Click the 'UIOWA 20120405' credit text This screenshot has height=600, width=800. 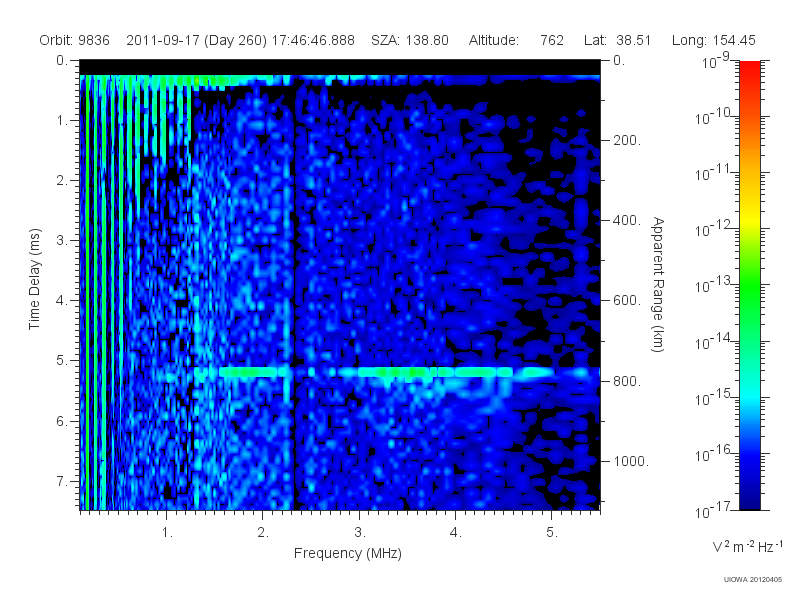pos(753,580)
